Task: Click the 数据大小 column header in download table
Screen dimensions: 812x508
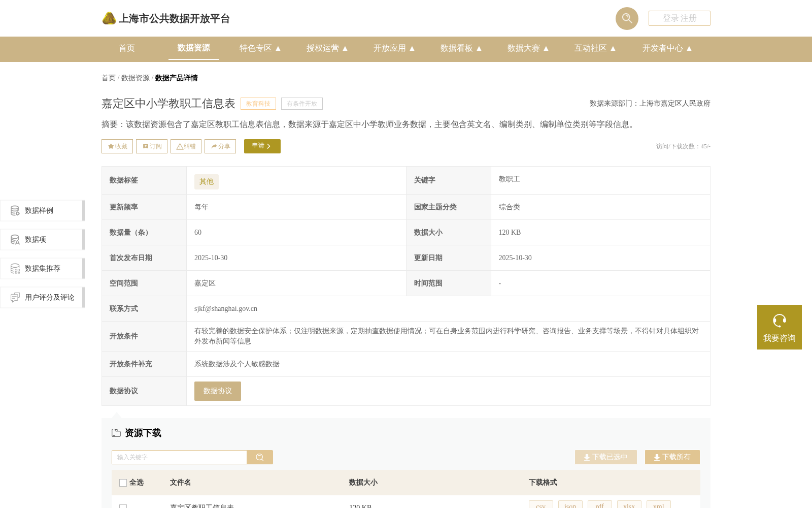Action: (x=363, y=483)
